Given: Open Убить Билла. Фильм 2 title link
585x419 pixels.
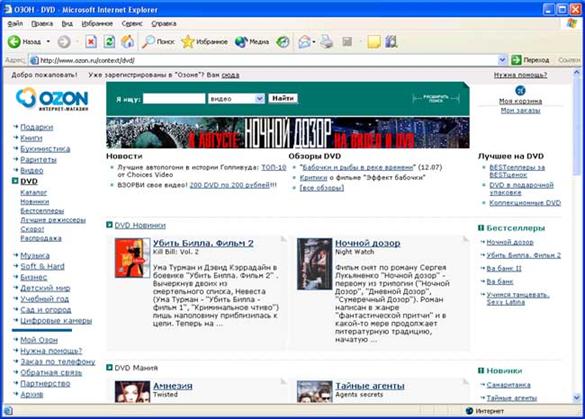Looking at the screenshot, I should [x=203, y=243].
